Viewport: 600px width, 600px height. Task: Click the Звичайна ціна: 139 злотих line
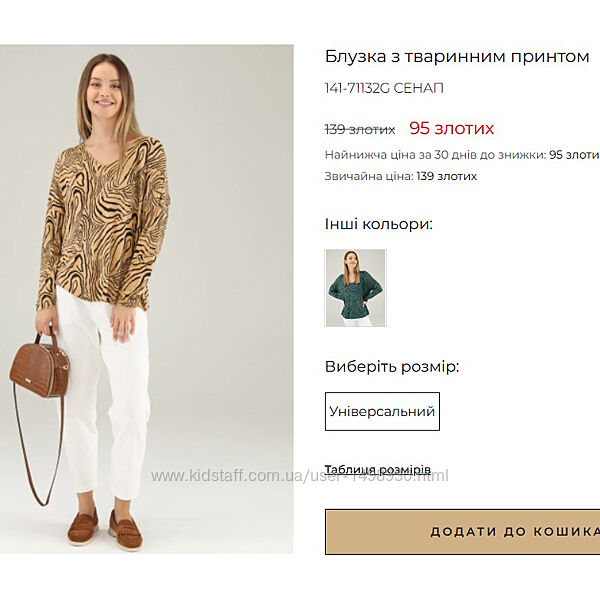point(401,176)
